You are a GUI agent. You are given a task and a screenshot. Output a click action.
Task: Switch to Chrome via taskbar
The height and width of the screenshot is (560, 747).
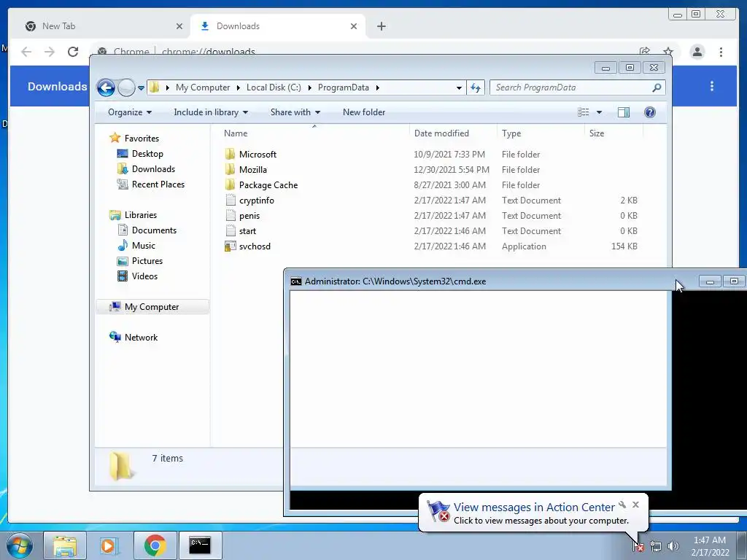click(155, 545)
